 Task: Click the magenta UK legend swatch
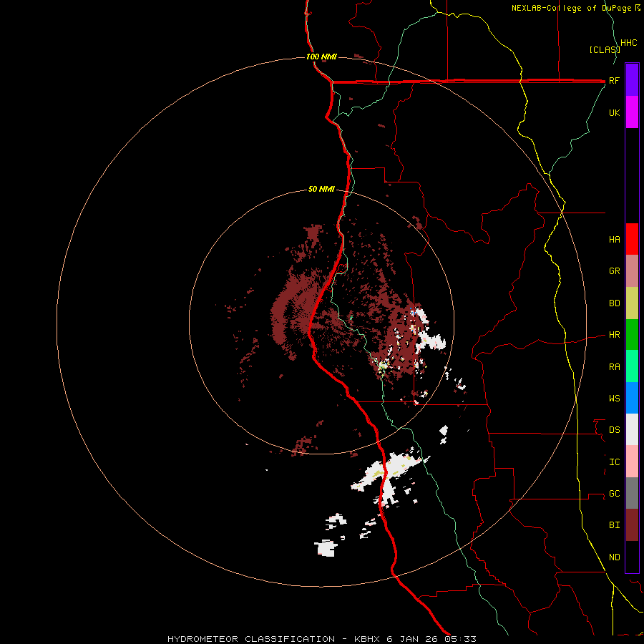click(632, 112)
